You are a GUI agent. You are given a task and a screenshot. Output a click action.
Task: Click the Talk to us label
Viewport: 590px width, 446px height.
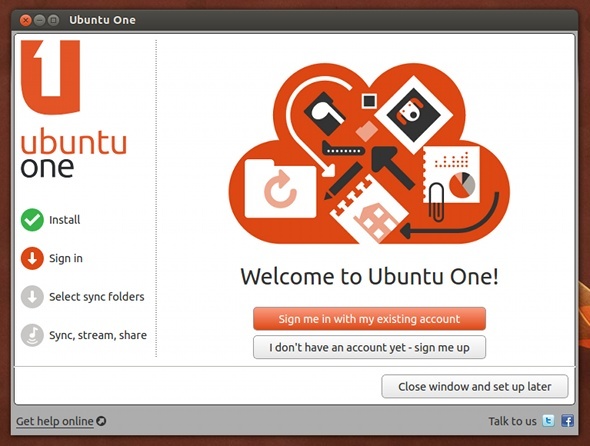point(512,421)
